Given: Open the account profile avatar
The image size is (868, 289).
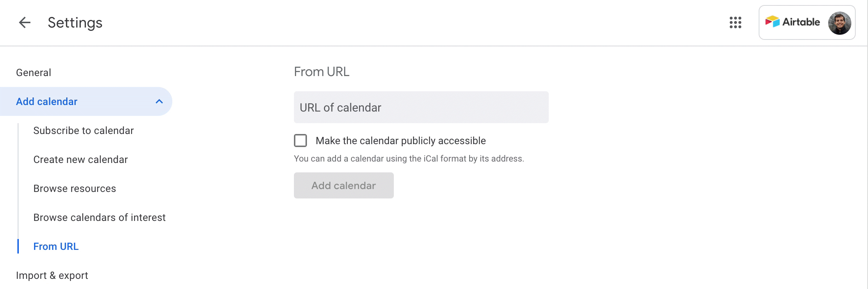Looking at the screenshot, I should (x=839, y=23).
